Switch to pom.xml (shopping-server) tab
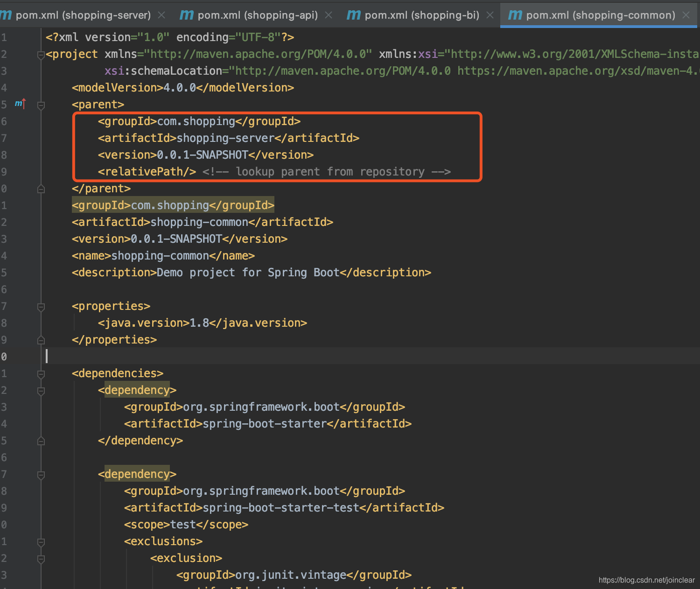The height and width of the screenshot is (589, 700). tap(83, 15)
